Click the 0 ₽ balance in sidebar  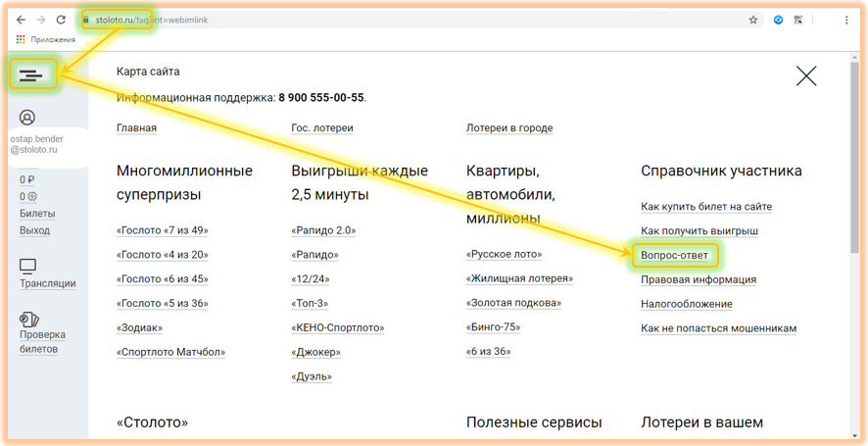(x=27, y=180)
